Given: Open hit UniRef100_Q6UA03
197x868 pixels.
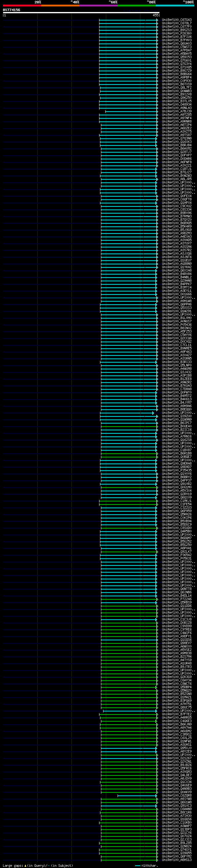Looking at the screenshot, I should click(177, 43).
